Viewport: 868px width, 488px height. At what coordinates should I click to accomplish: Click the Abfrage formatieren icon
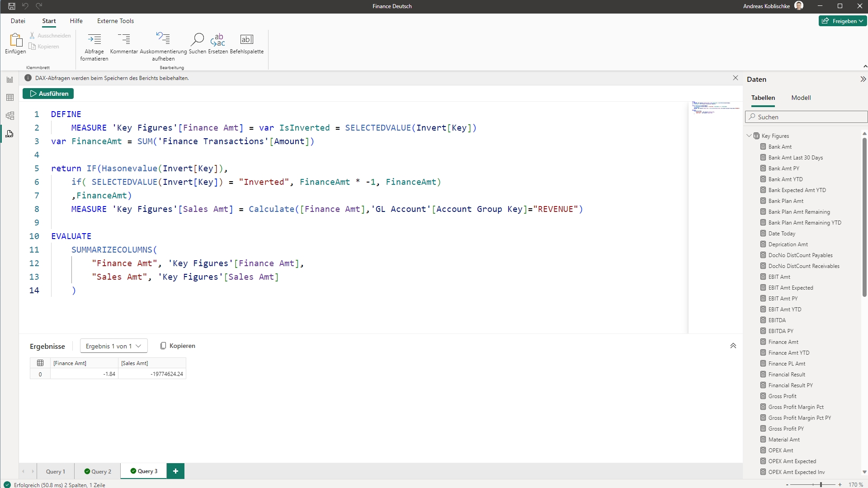tap(94, 40)
